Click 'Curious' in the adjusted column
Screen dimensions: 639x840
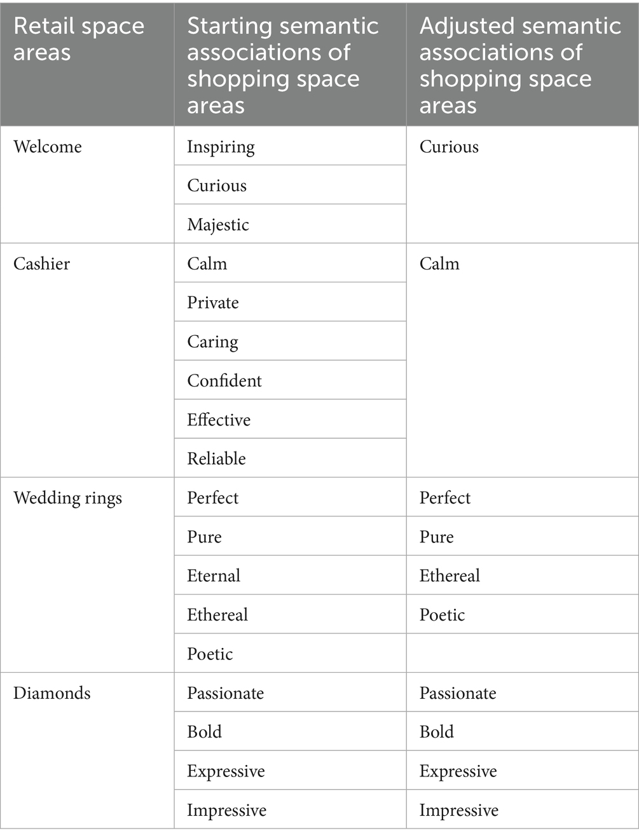coord(449,147)
